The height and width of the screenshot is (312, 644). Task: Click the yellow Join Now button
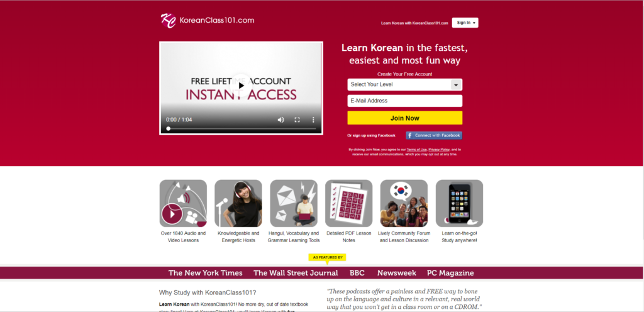click(404, 118)
